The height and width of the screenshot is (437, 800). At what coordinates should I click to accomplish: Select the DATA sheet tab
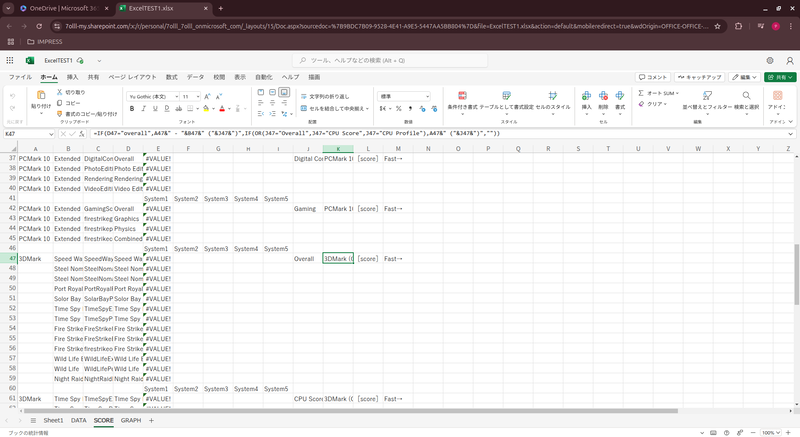(x=79, y=420)
